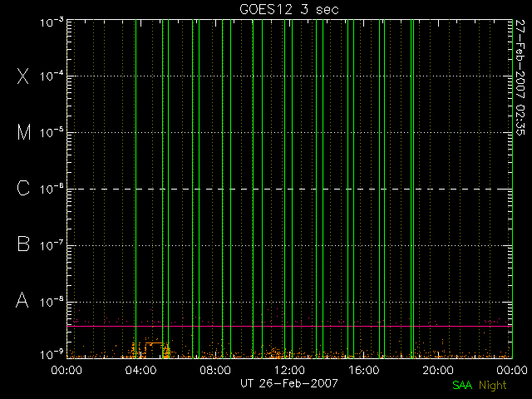Click the 10⁻⁶ y-axis tick label
This screenshot has height=399, width=532.
point(52,189)
